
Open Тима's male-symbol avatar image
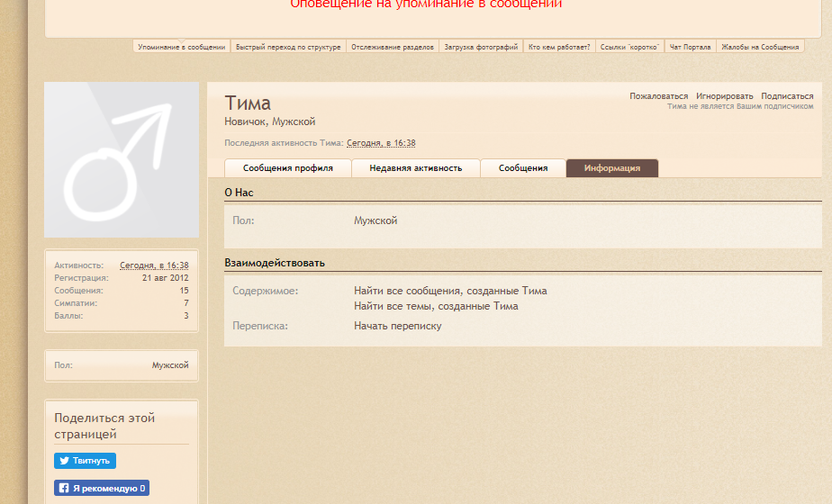(x=122, y=160)
